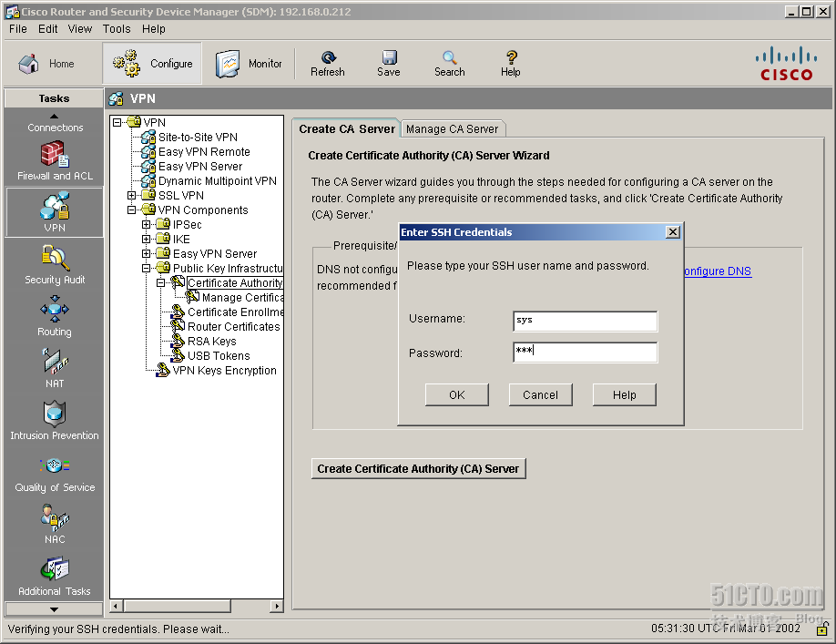Select Certificate Authority tree item

tap(235, 283)
